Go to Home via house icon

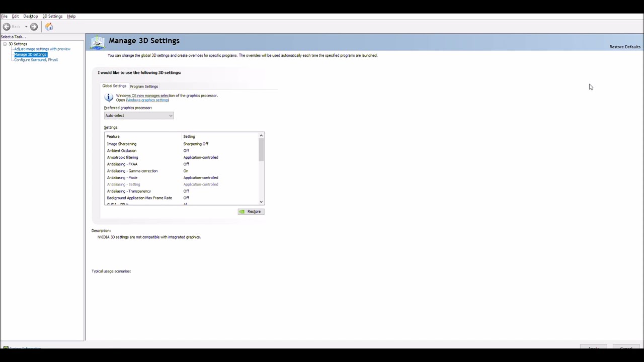(x=49, y=27)
